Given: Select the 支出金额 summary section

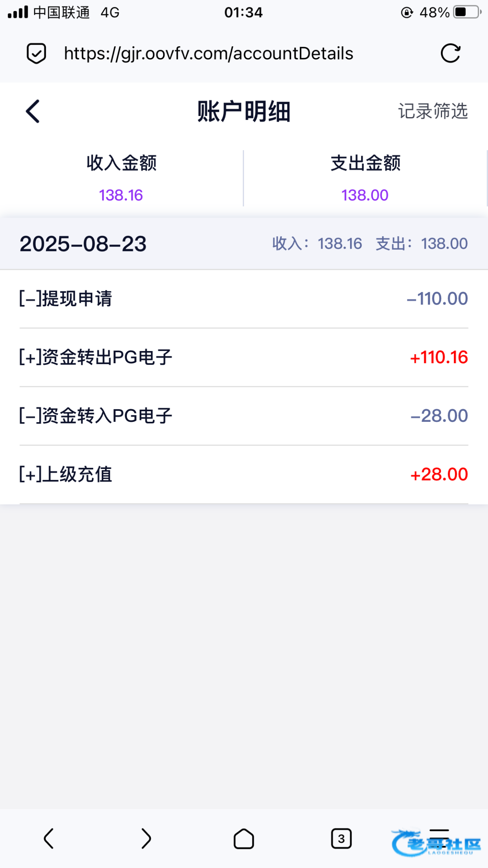Looking at the screenshot, I should coord(365,178).
